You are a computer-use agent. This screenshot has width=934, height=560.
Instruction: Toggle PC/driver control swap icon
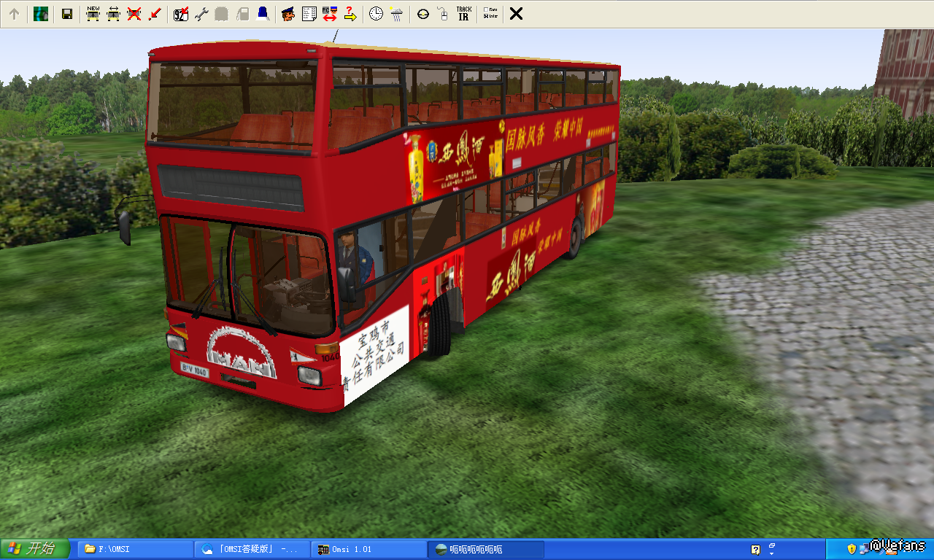(329, 14)
